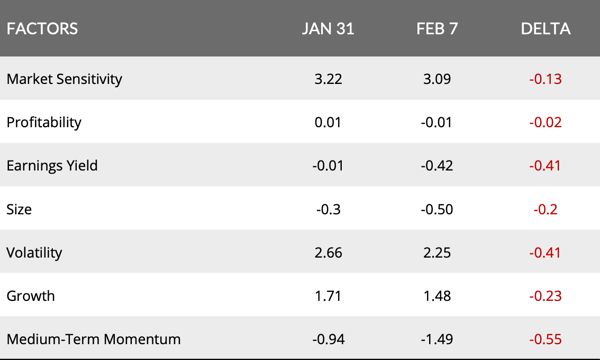Select the Earnings Yield row label
The image size is (600, 360).
[52, 166]
